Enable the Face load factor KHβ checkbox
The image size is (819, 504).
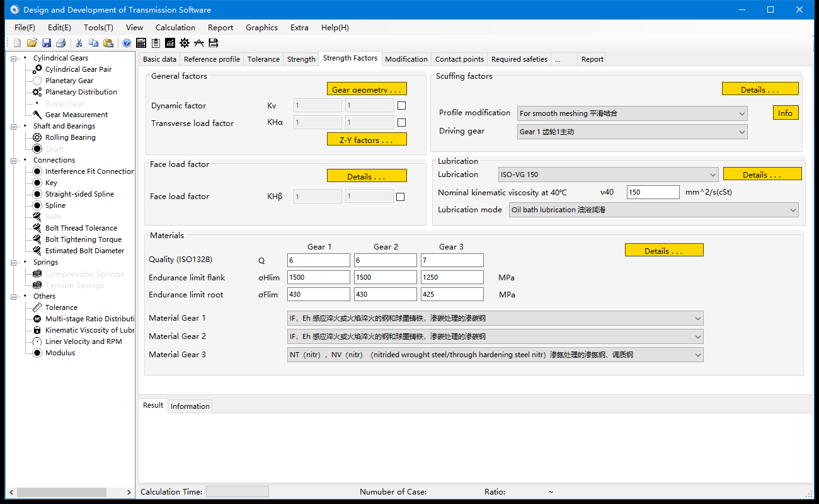400,197
